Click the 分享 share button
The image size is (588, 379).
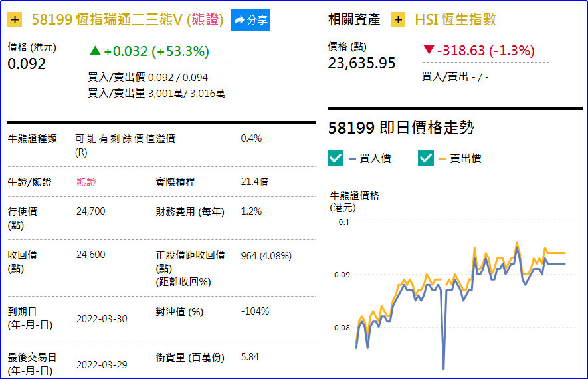pyautogui.click(x=250, y=20)
